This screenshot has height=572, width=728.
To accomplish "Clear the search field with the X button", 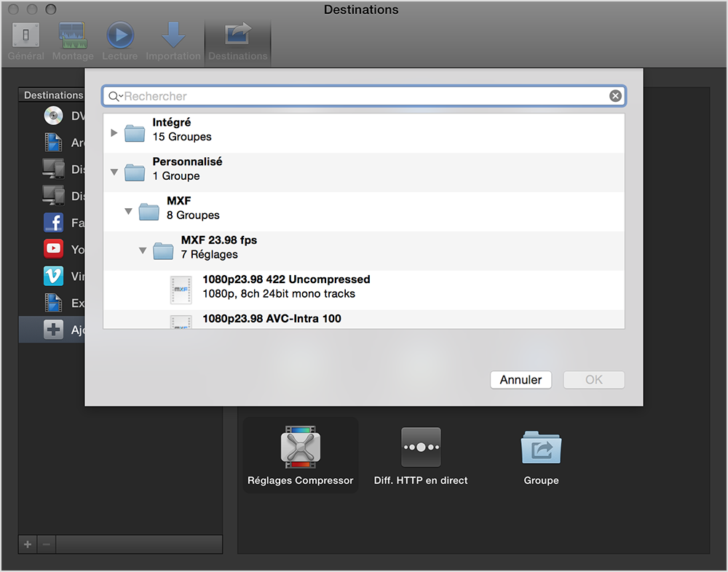I will 615,95.
